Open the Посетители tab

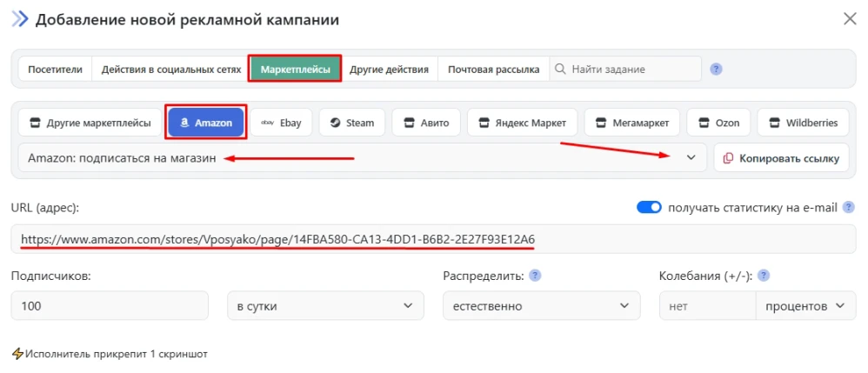[x=55, y=70]
